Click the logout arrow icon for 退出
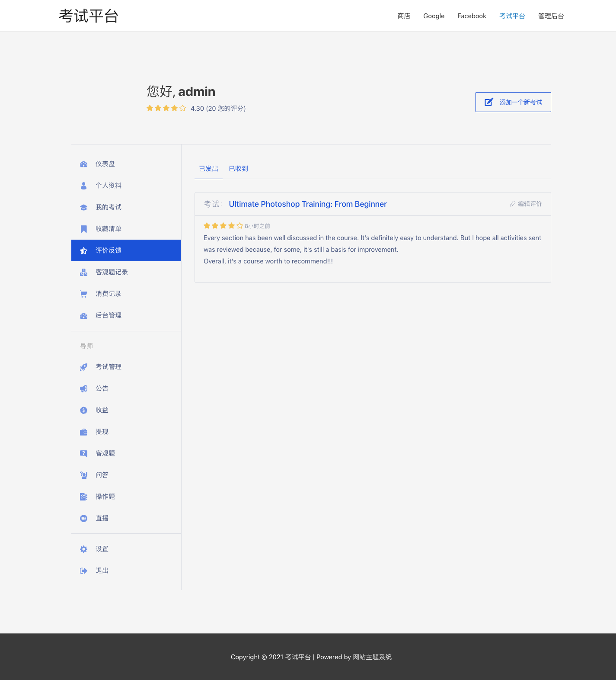The width and height of the screenshot is (616, 680). coord(84,571)
